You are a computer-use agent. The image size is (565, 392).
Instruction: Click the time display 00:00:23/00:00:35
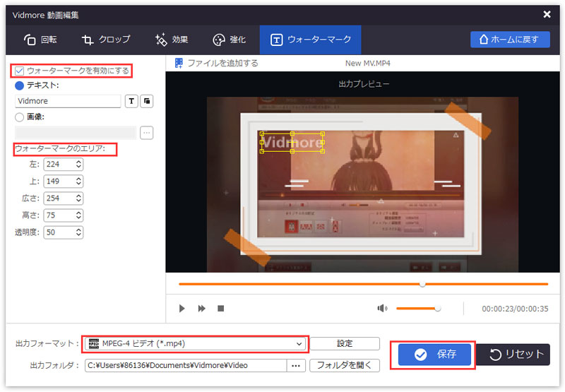point(515,309)
